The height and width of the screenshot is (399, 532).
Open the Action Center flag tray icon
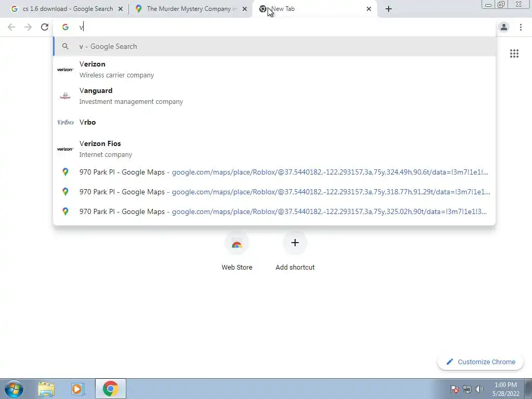pyautogui.click(x=455, y=389)
